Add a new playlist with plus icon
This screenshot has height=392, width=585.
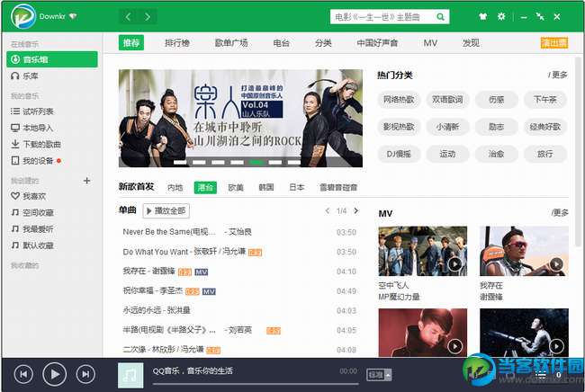click(x=87, y=181)
